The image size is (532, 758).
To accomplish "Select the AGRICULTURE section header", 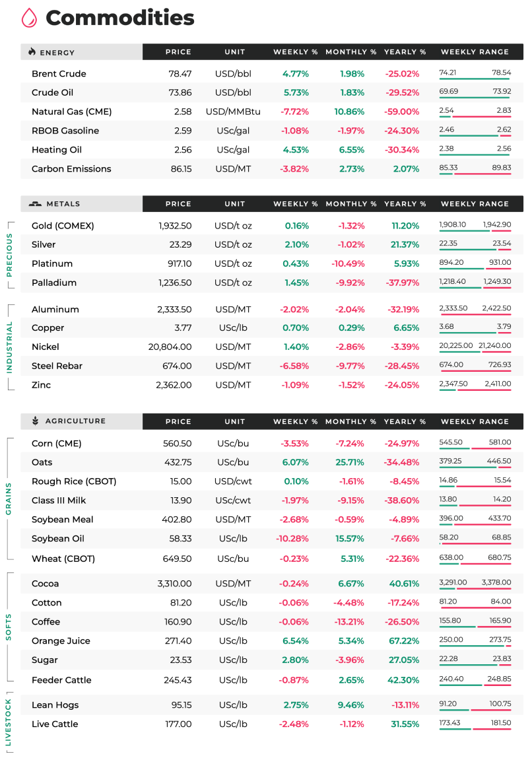I will tap(82, 421).
